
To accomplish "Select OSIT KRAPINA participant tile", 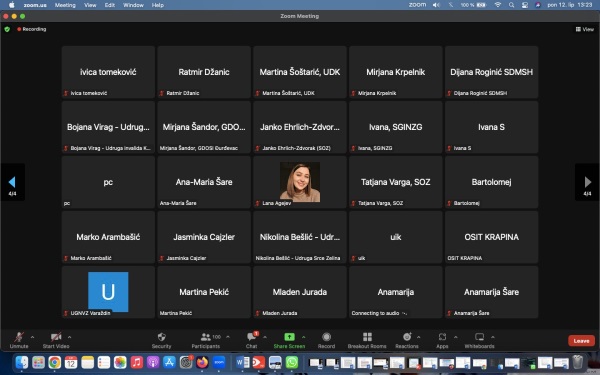I will pos(492,237).
